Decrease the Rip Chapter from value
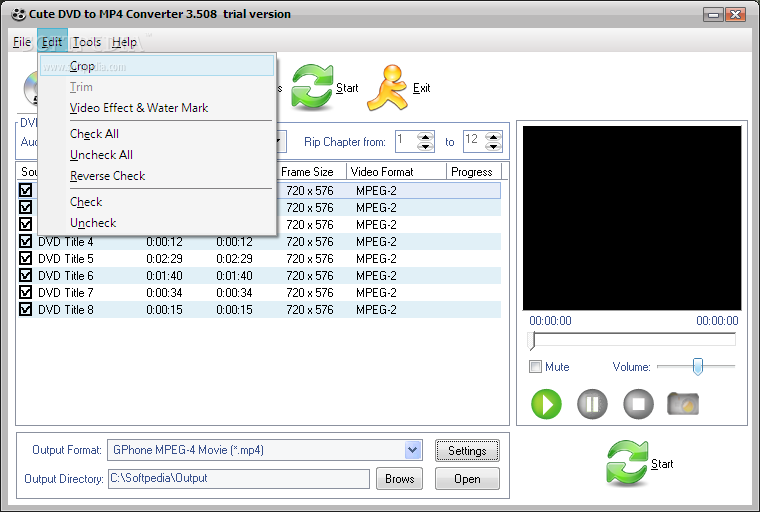The image size is (760, 512). [425, 146]
